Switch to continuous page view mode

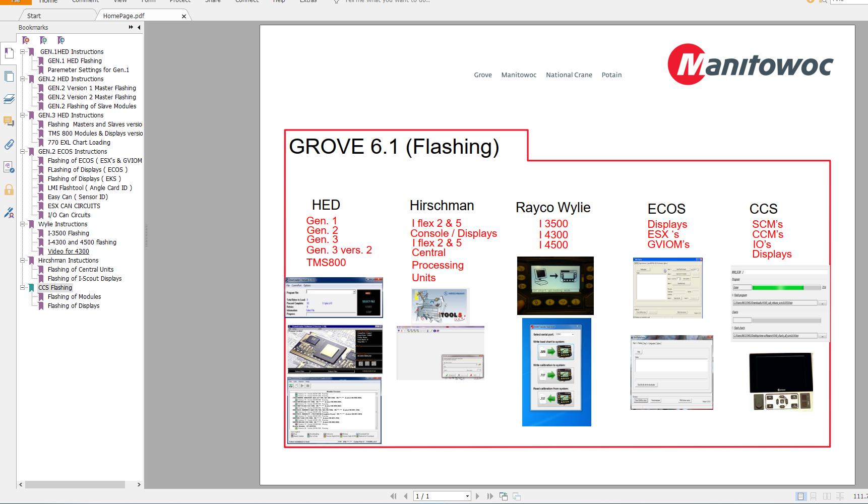(x=813, y=496)
